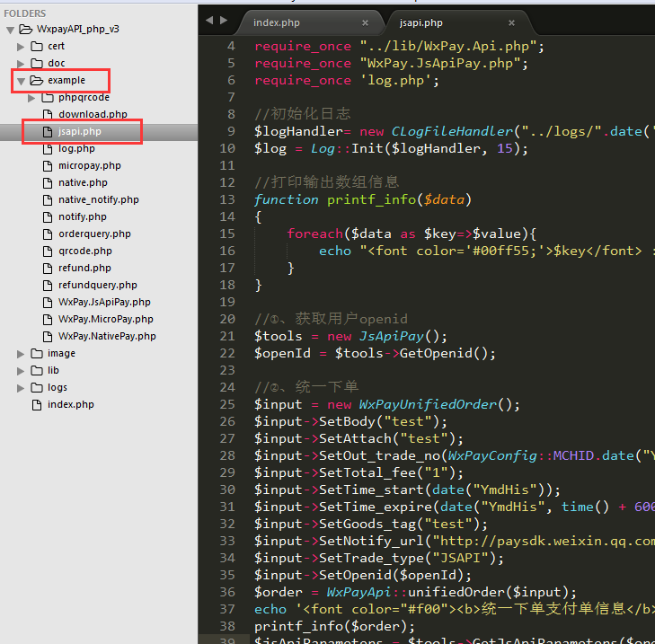655x644 pixels.
Task: Expand the image folder arrow
Action: click(x=21, y=354)
